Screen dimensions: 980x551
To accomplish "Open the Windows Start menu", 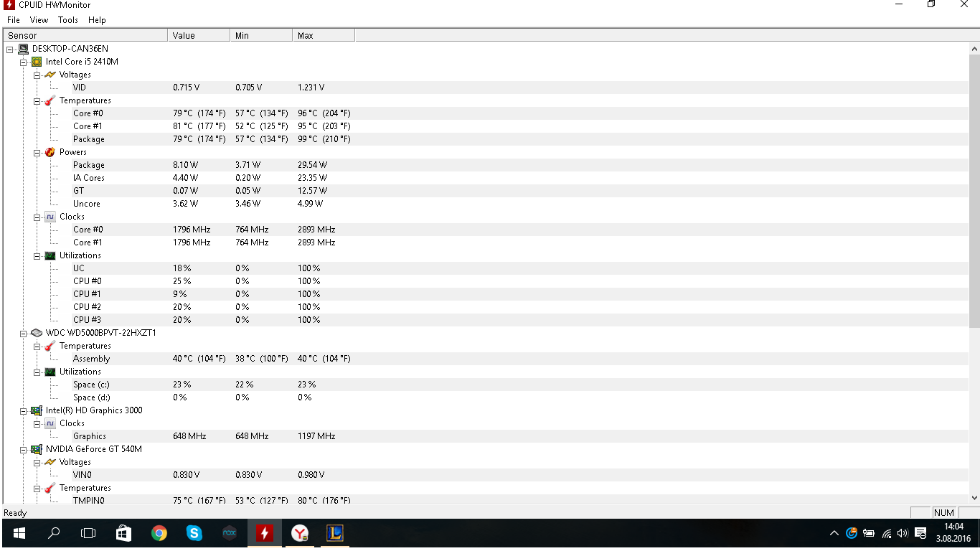I will pos(19,534).
